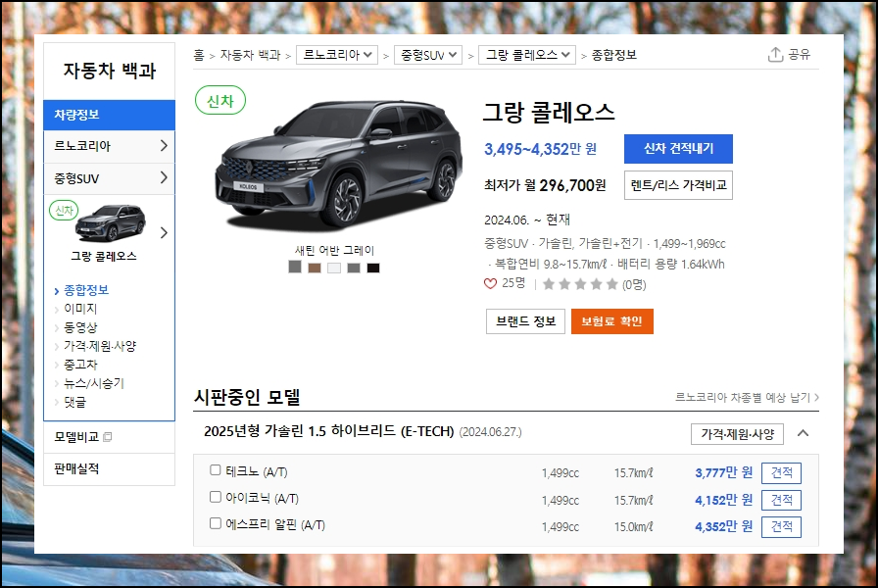The height and width of the screenshot is (588, 878).
Task: Click the 3,495~4,352만 원 price text
Action: (x=540, y=149)
